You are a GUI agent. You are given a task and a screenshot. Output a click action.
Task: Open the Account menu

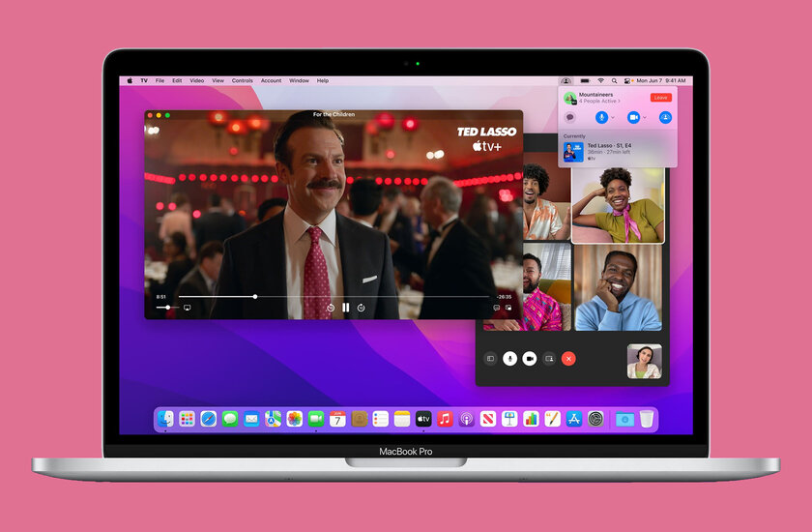(271, 81)
